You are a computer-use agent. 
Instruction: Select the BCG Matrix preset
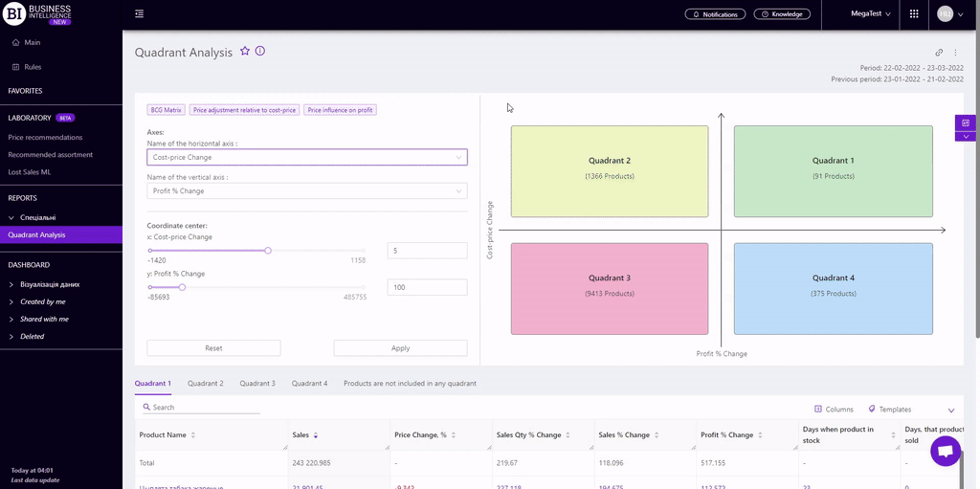pos(166,110)
